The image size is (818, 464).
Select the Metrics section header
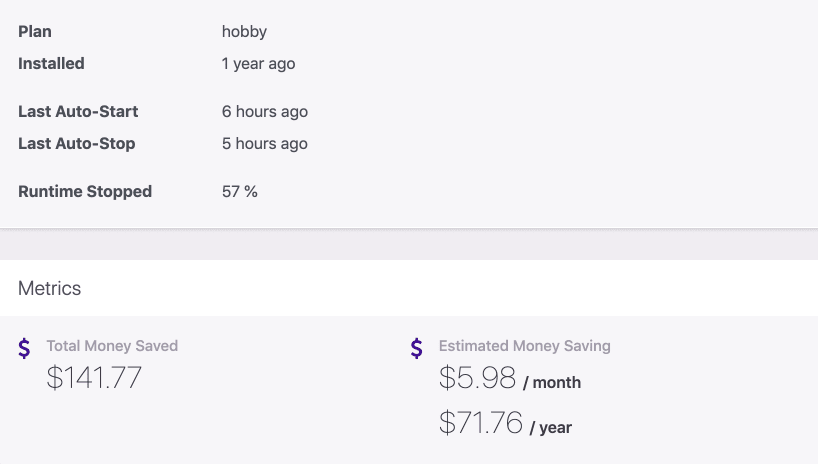50,288
